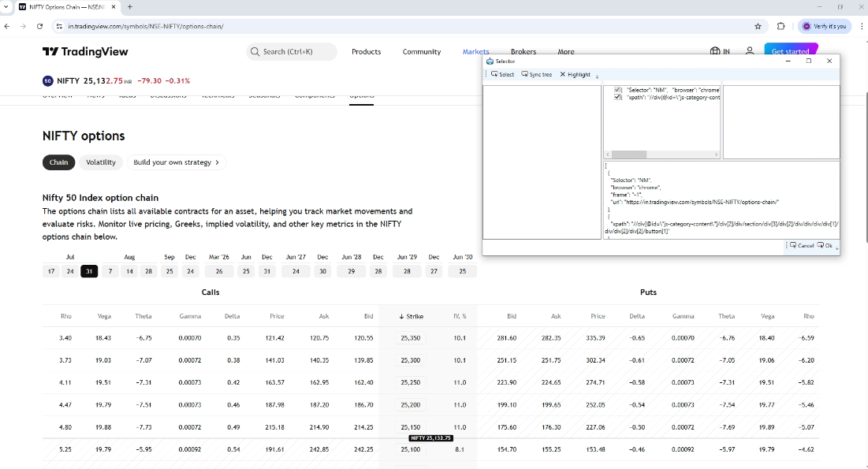Open the tab search dropdown arrow

pyautogui.click(x=6, y=7)
